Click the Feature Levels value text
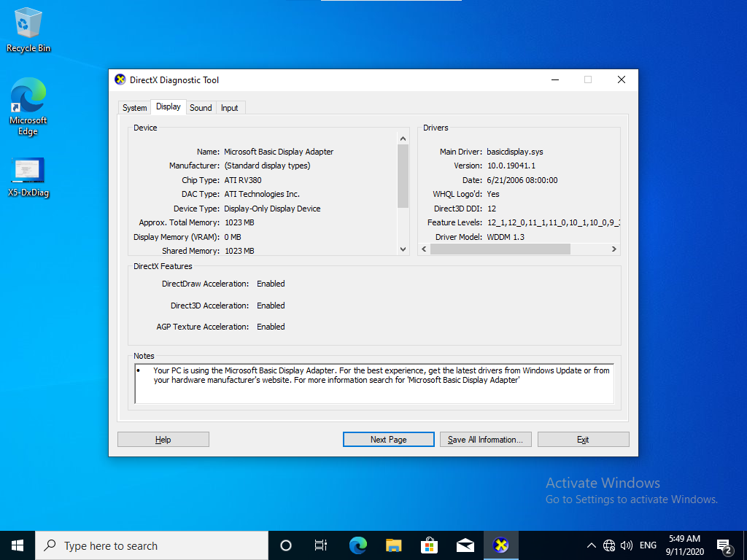 pyautogui.click(x=553, y=222)
